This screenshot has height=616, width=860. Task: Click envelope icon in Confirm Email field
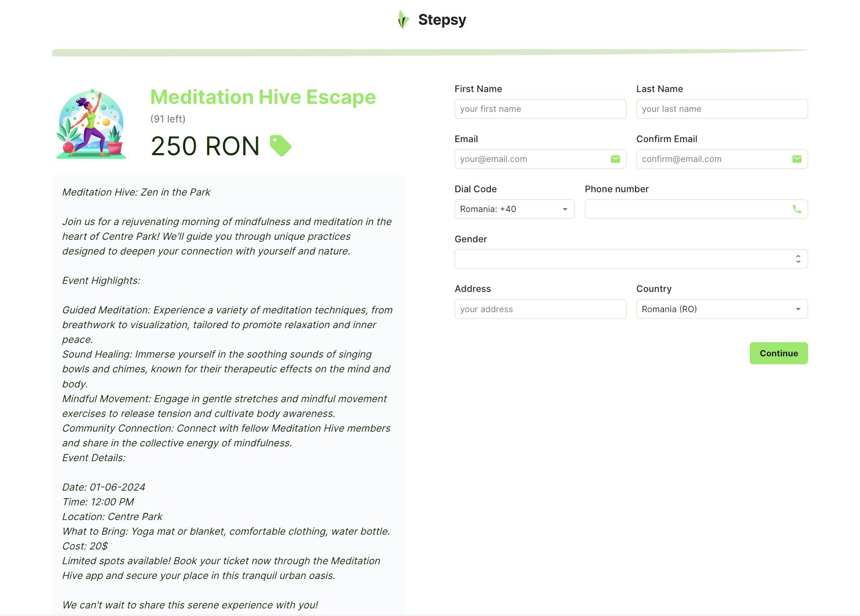(796, 159)
